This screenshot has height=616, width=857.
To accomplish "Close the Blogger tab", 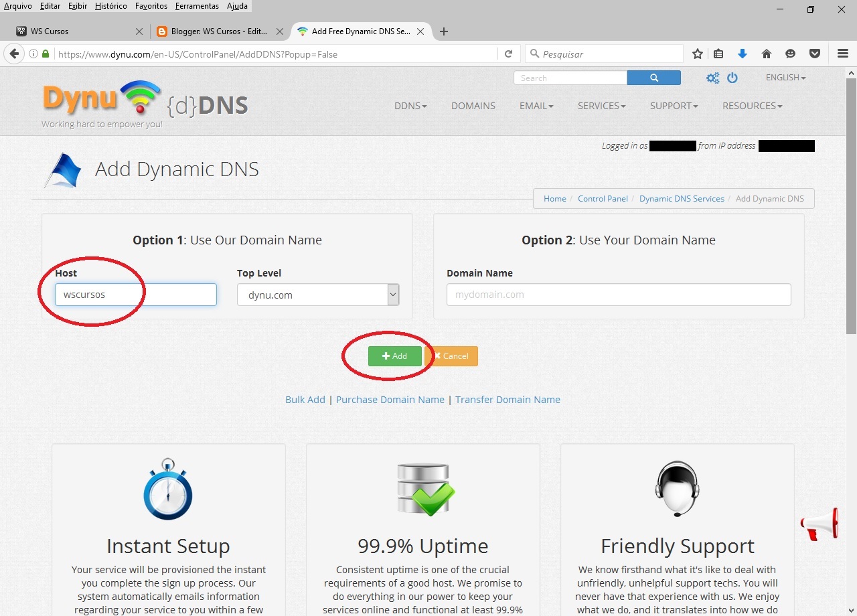I will pos(280,31).
